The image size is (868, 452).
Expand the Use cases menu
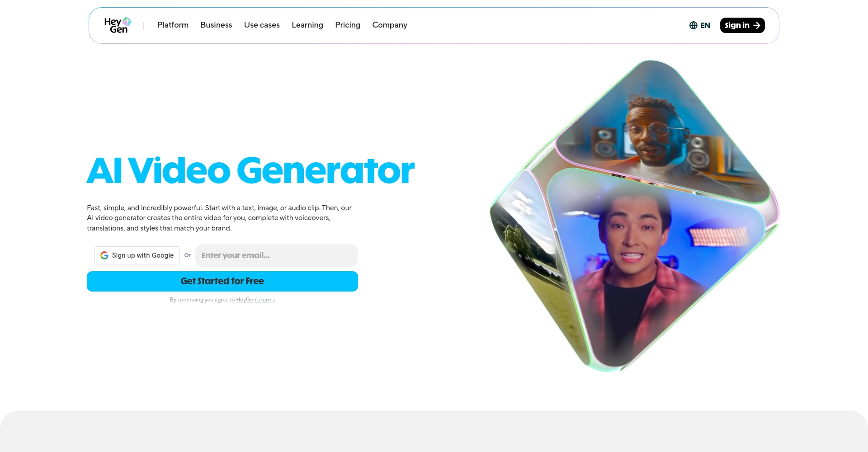(262, 25)
